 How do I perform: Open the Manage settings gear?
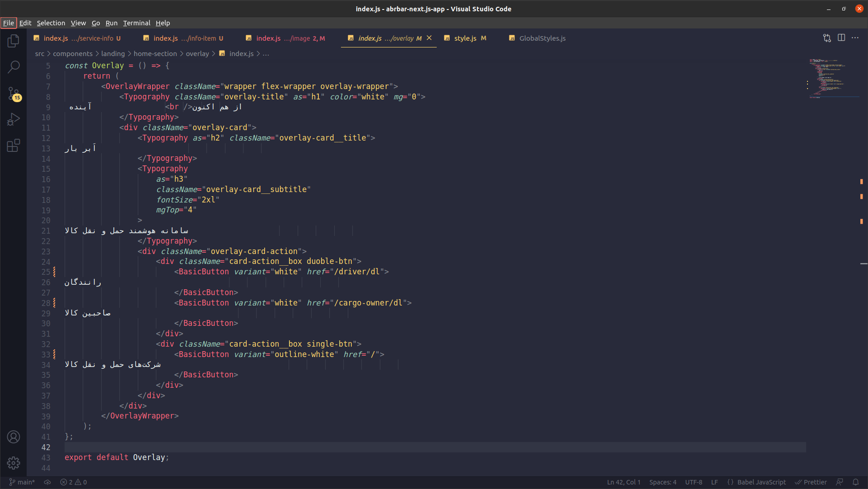tap(13, 463)
